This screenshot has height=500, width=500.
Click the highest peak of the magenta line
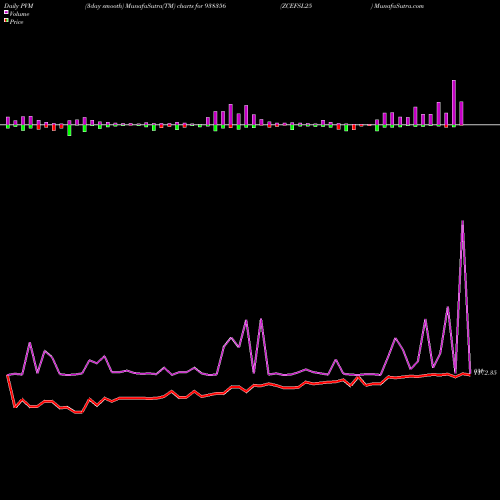[462, 222]
